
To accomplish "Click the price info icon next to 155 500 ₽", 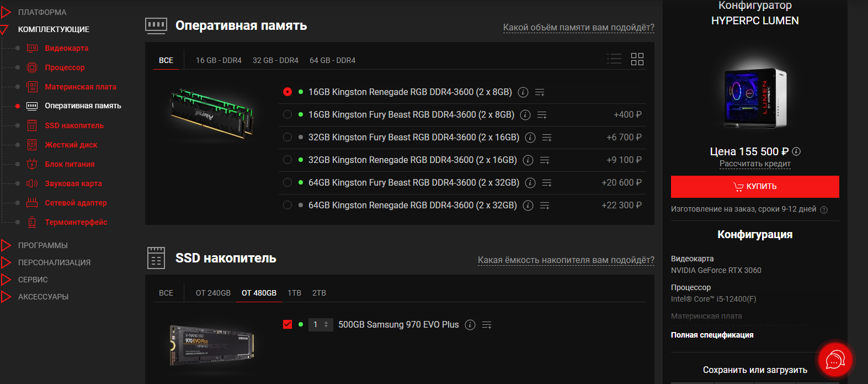I will pyautogui.click(x=796, y=151).
